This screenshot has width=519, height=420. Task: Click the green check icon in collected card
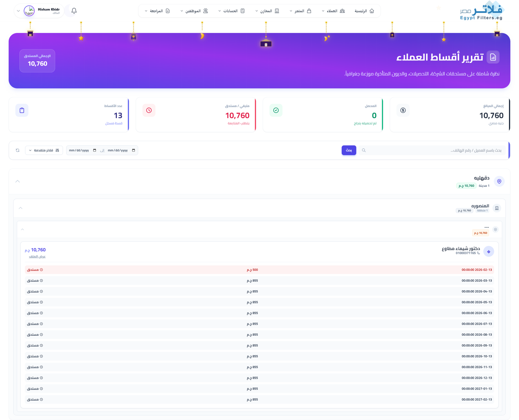click(276, 110)
